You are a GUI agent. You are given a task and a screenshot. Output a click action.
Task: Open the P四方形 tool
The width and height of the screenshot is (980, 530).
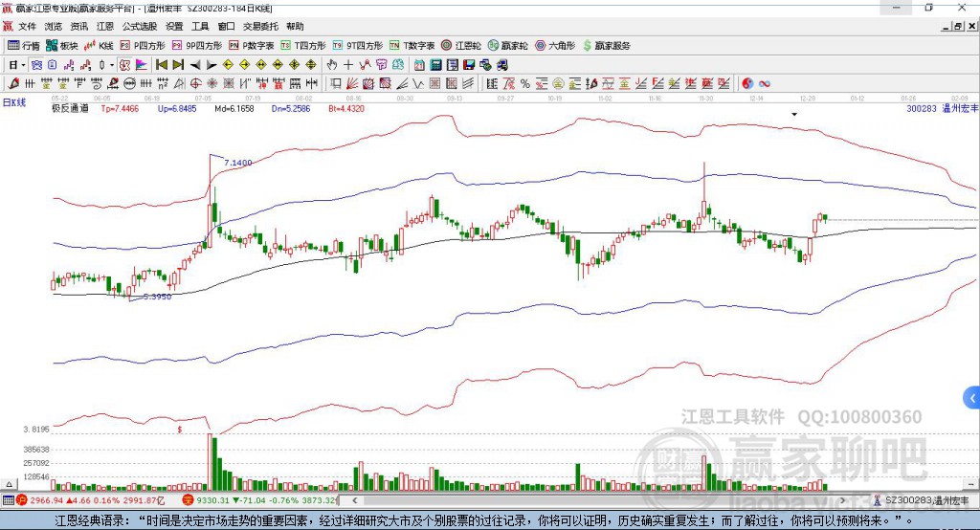[143, 46]
